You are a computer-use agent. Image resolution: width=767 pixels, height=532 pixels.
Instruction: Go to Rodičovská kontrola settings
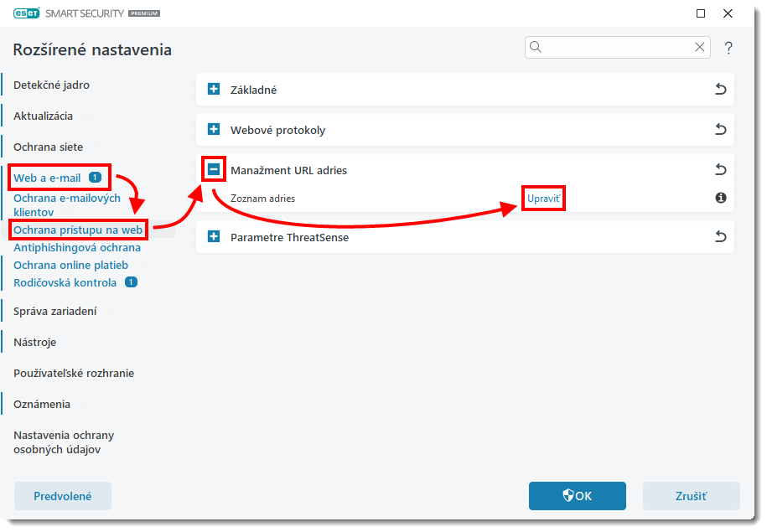pyautogui.click(x=65, y=282)
